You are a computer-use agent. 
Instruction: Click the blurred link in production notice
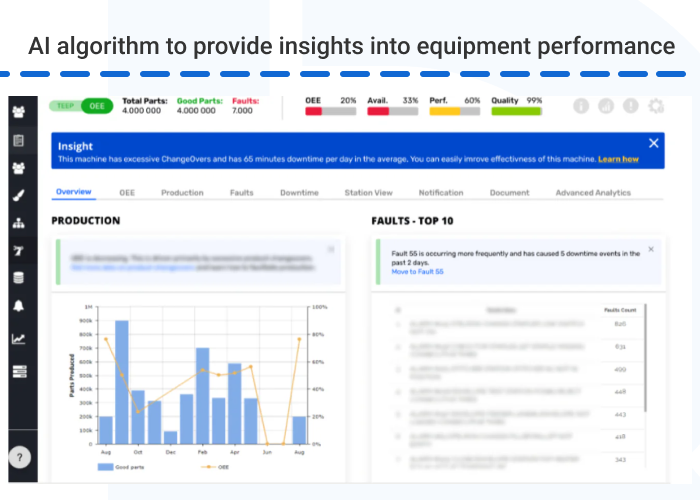[133, 267]
